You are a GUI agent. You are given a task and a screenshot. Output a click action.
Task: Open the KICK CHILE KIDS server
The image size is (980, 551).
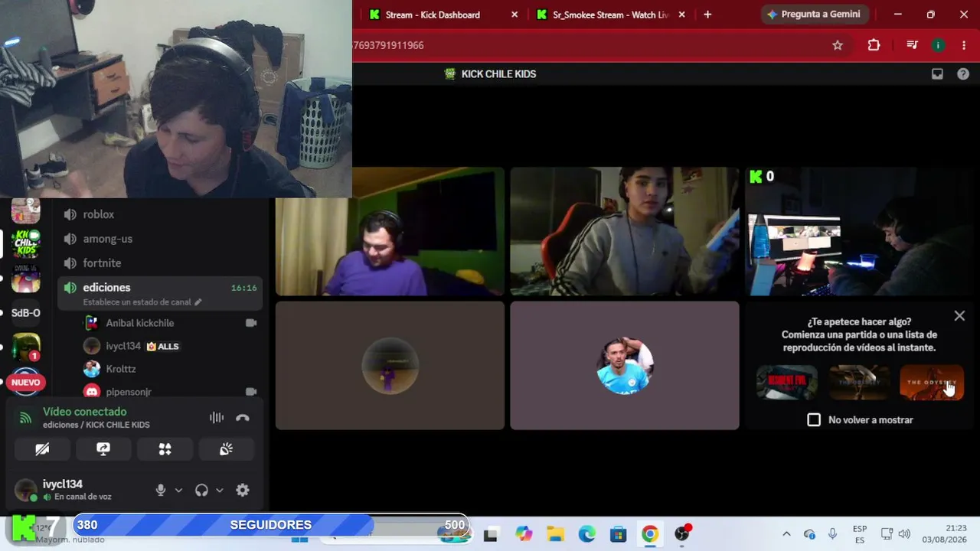pyautogui.click(x=26, y=243)
